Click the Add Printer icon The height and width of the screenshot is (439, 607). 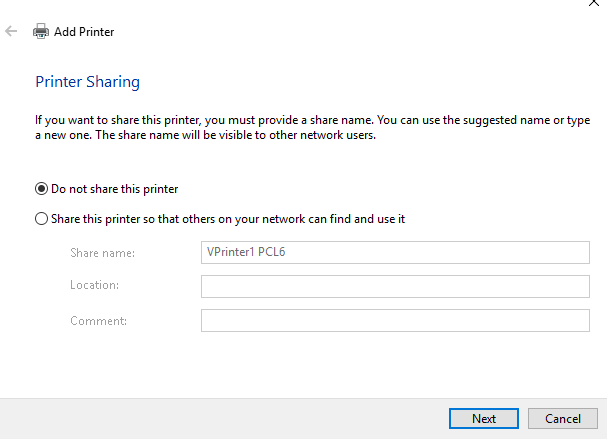click(x=41, y=31)
